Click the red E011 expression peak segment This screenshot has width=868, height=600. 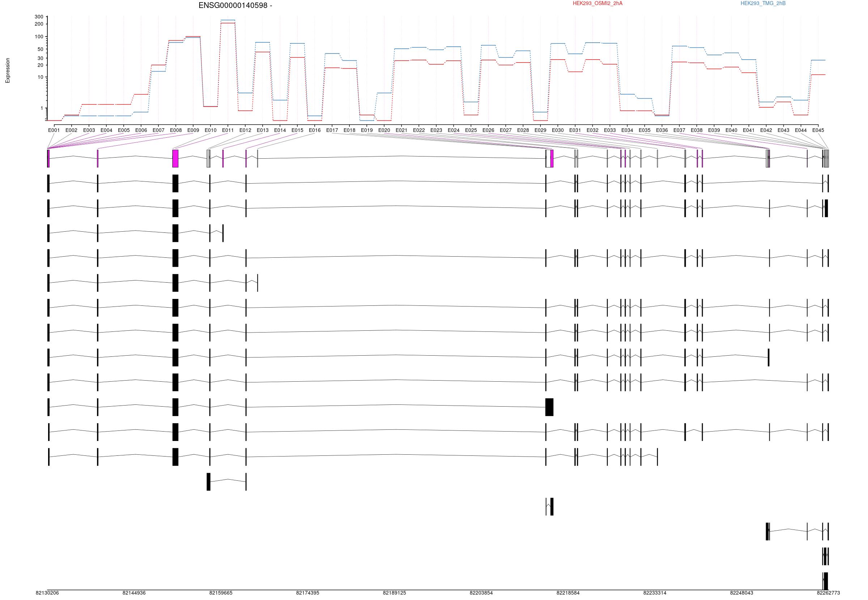click(228, 23)
